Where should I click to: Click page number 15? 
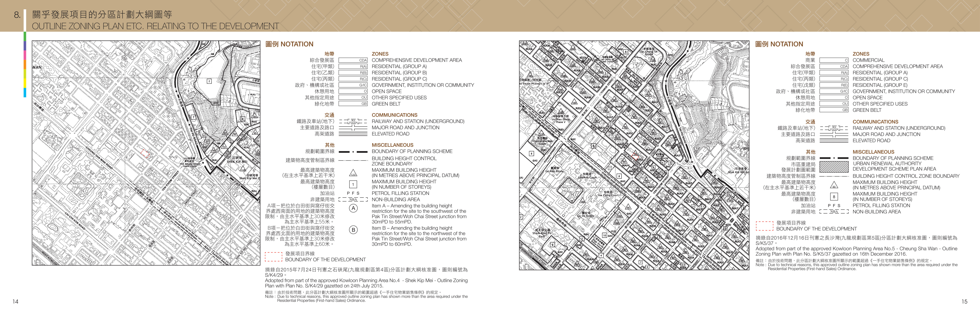(x=964, y=302)
